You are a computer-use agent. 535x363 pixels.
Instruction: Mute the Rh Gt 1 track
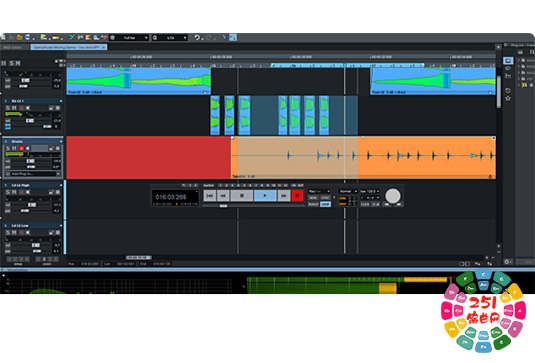pyautogui.click(x=14, y=108)
